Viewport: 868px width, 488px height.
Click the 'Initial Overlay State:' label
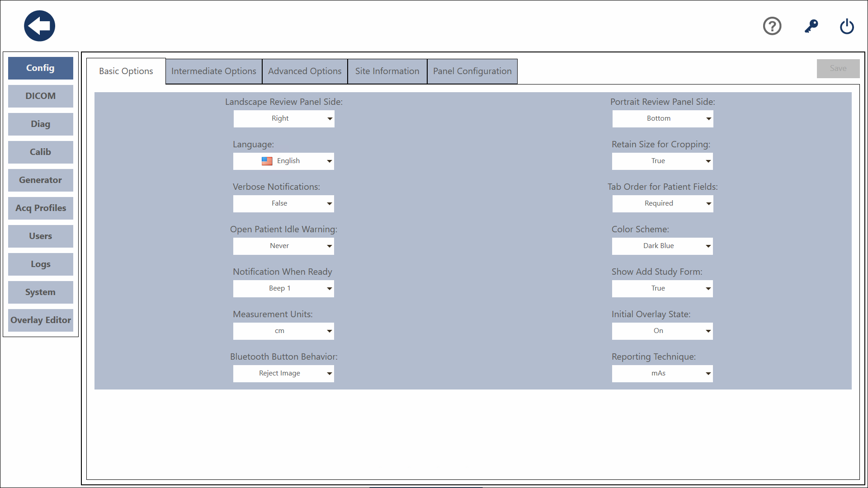pos(651,314)
